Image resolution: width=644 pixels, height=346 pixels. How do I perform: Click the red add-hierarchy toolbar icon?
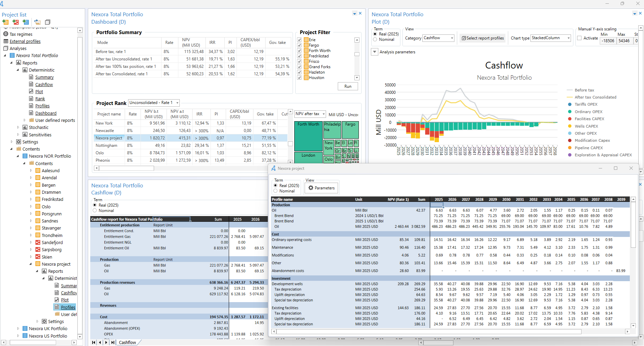[16, 22]
